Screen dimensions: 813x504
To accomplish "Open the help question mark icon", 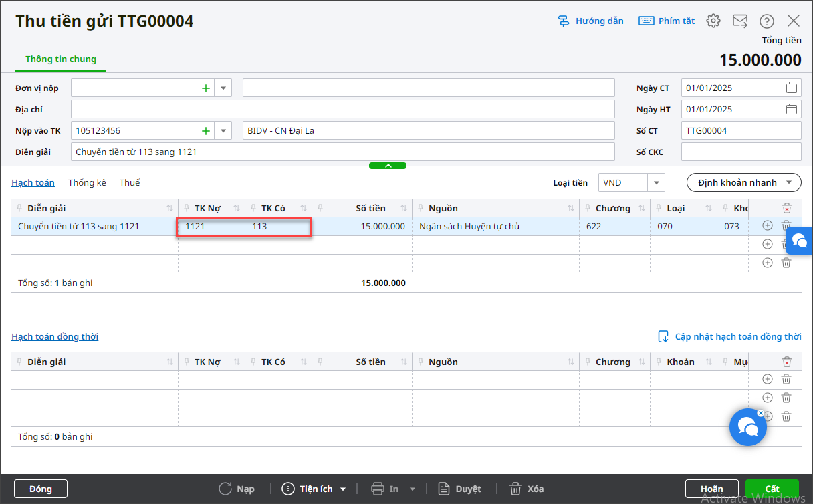I will [767, 21].
